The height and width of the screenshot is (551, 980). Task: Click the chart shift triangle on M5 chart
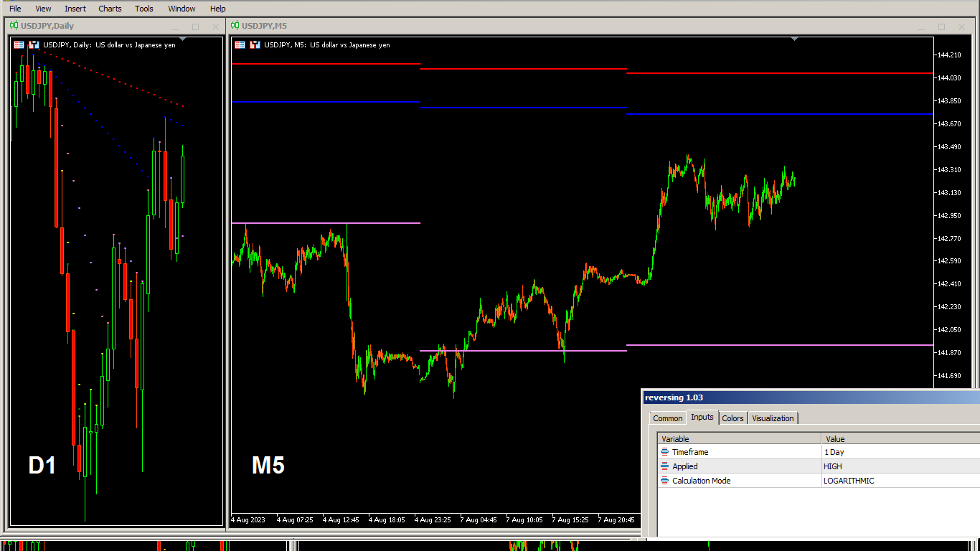click(x=794, y=39)
